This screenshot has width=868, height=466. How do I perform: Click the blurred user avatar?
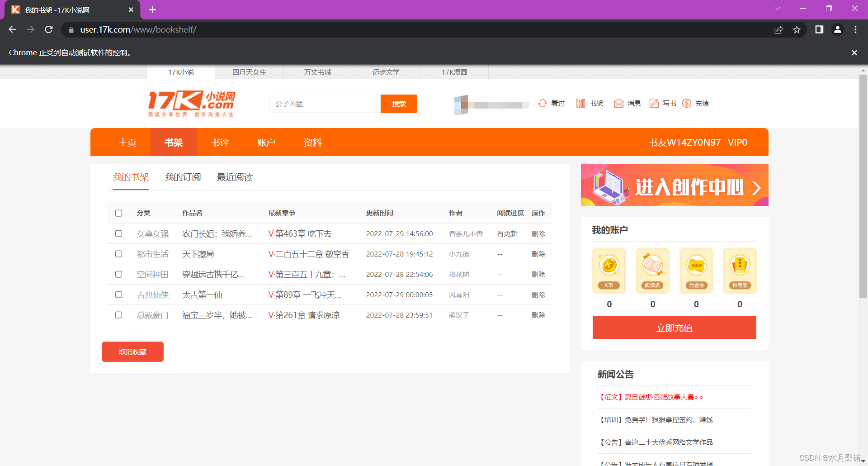[461, 105]
